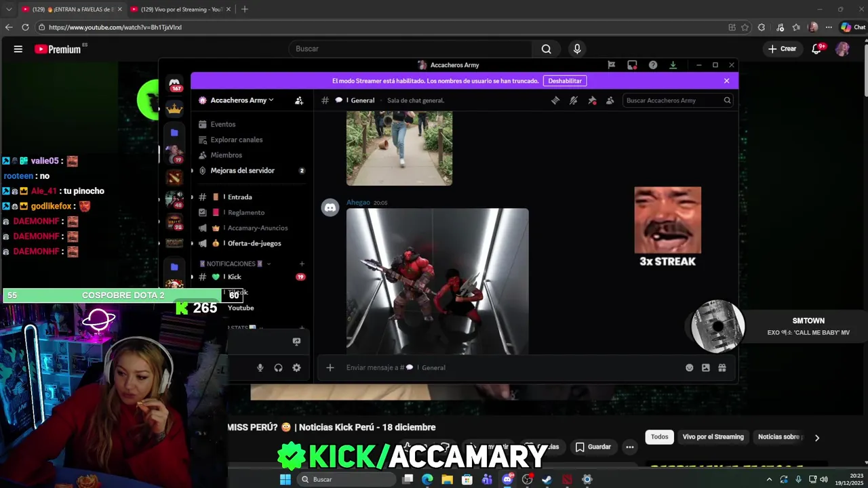Bookmark page star in address bar

pos(745,27)
